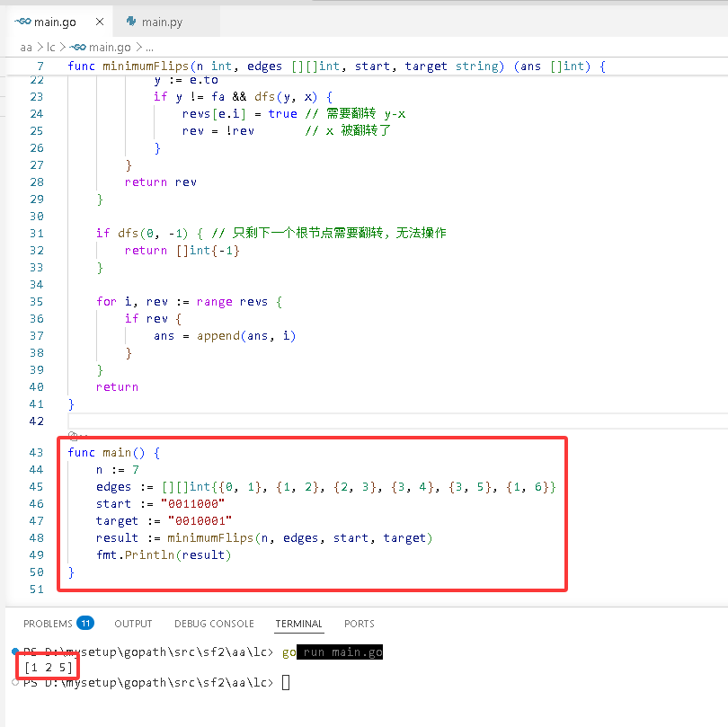The width and height of the screenshot is (728, 727).
Task: Click 'result := minimumFlips' call line
Action: coord(264,538)
